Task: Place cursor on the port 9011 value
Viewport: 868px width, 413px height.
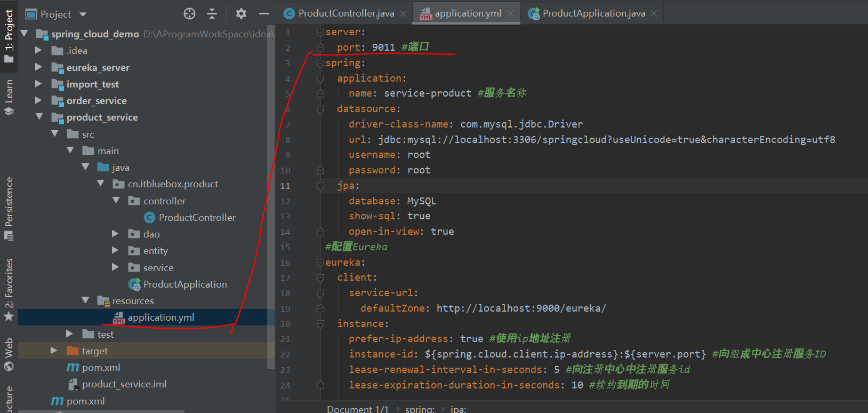Action: 383,47
